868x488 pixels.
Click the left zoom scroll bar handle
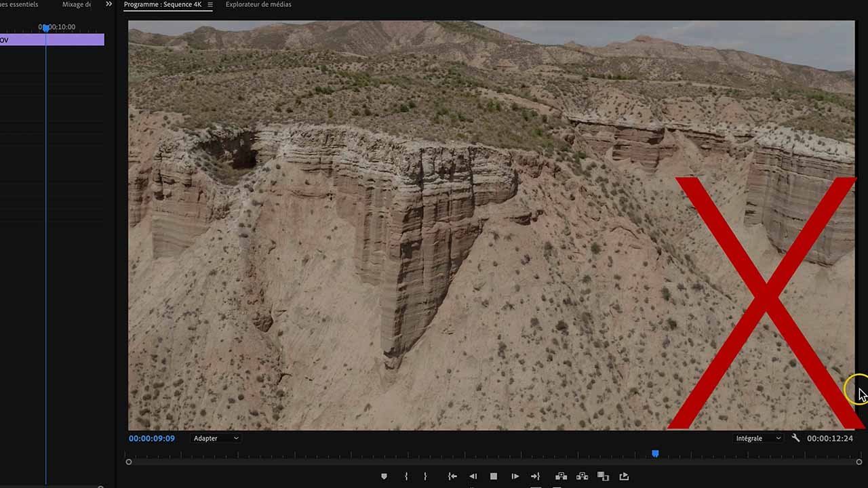(x=129, y=462)
